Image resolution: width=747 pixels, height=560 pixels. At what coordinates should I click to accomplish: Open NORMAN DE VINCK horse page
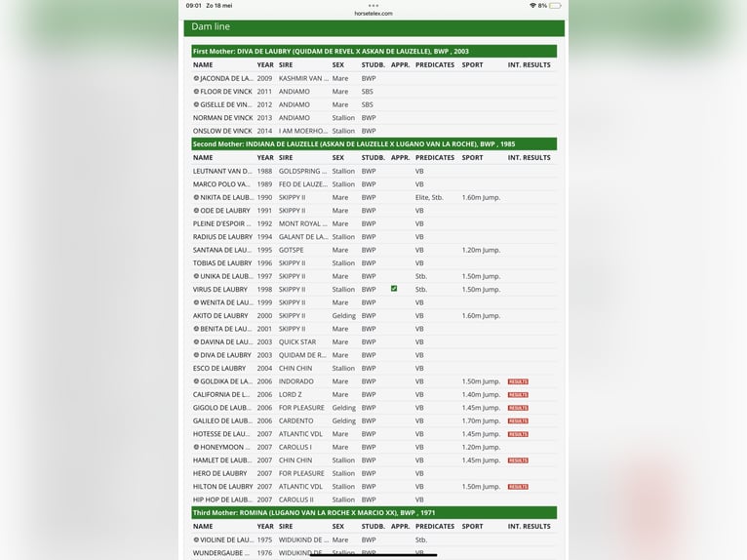(222, 118)
